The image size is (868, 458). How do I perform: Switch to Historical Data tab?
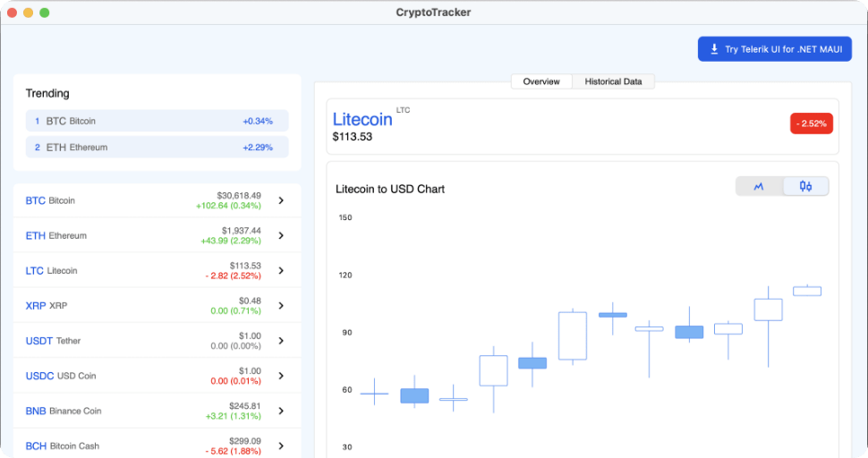click(x=613, y=81)
